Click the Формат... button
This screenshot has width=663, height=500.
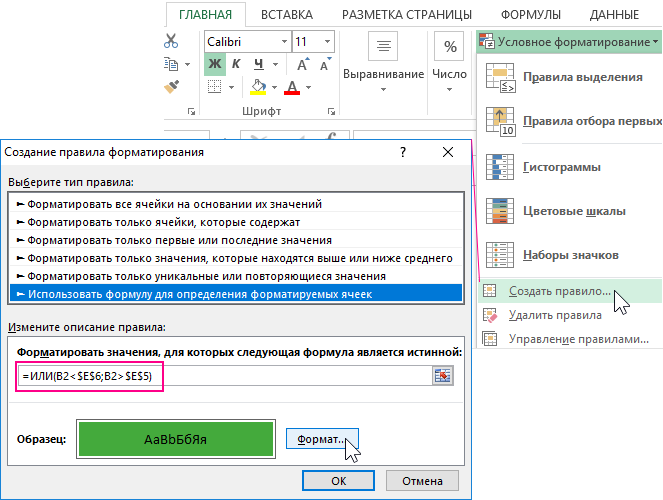click(x=322, y=439)
